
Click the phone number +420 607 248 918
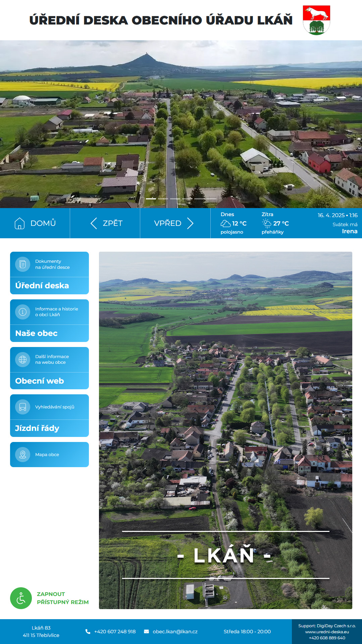click(x=115, y=632)
